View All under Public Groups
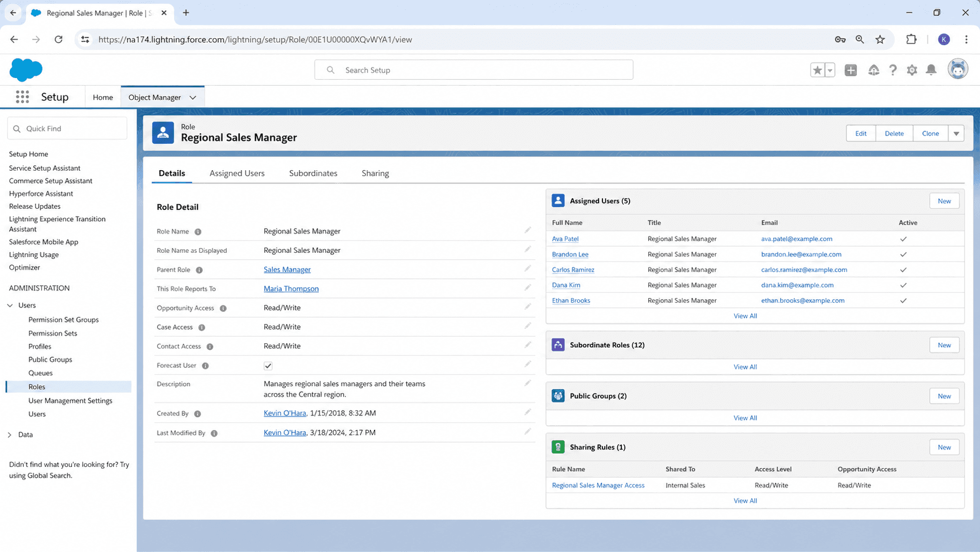Screen dimensions: 980x552 (x=745, y=418)
